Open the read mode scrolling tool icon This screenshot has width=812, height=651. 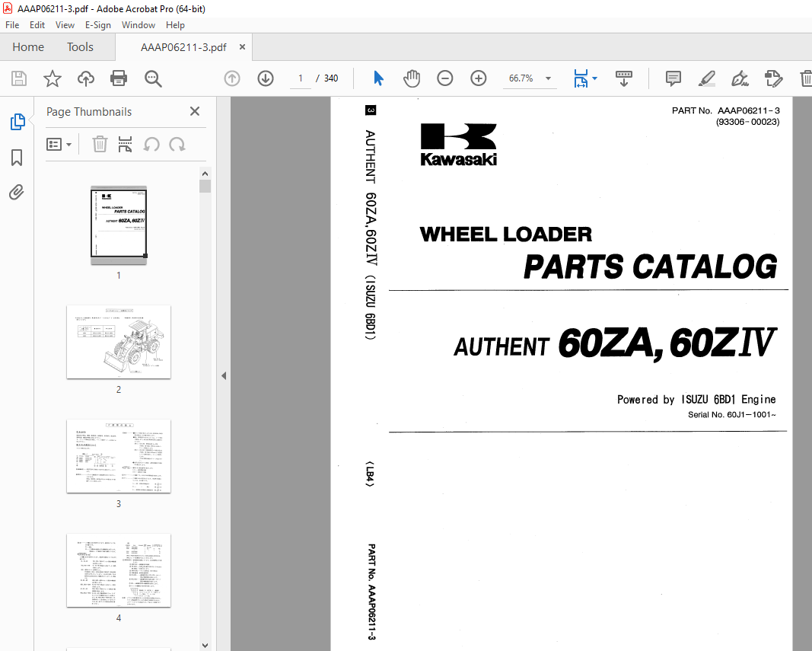pyautogui.click(x=624, y=78)
